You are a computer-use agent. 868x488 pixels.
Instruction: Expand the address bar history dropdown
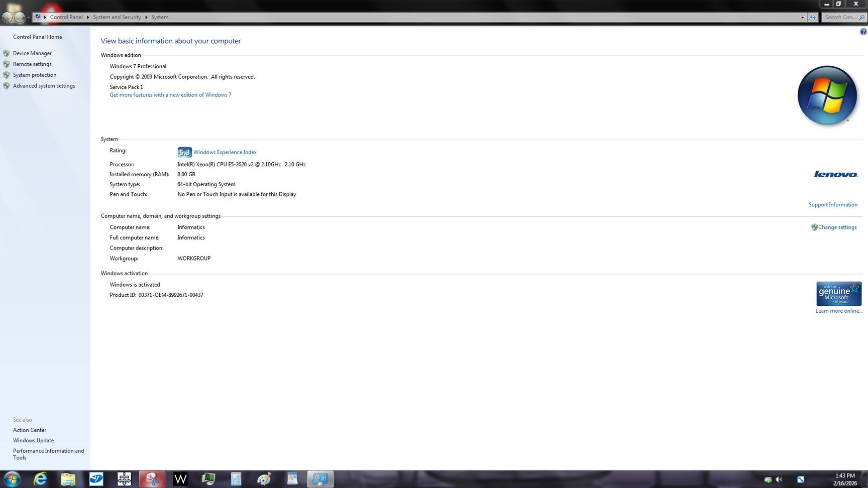(802, 17)
